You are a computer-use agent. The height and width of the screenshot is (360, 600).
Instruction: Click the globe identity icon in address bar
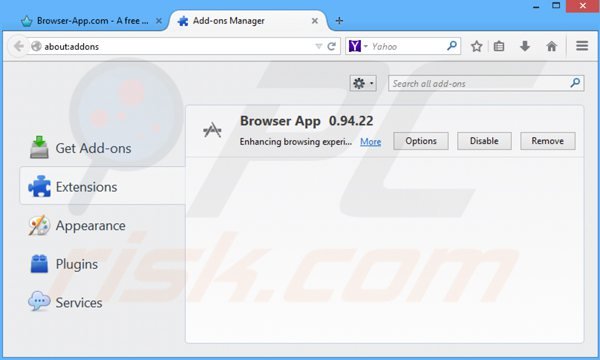tap(36, 46)
